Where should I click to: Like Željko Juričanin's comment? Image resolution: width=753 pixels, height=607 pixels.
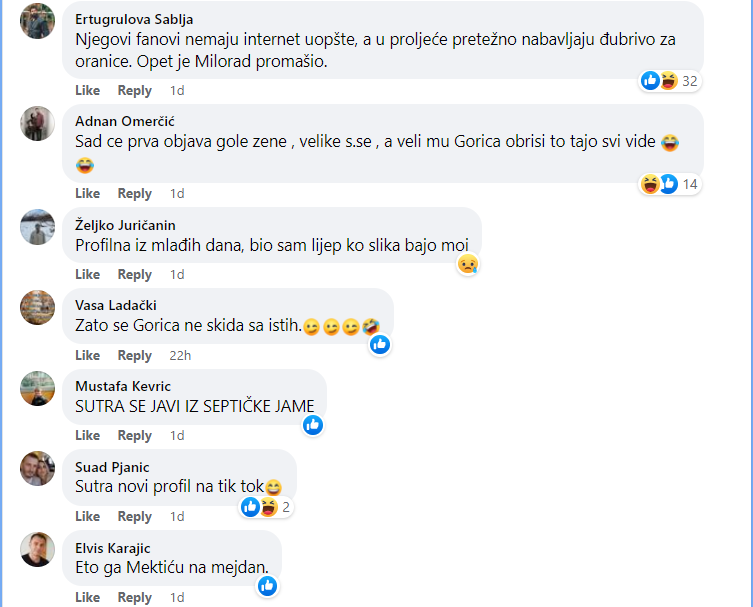tap(88, 274)
